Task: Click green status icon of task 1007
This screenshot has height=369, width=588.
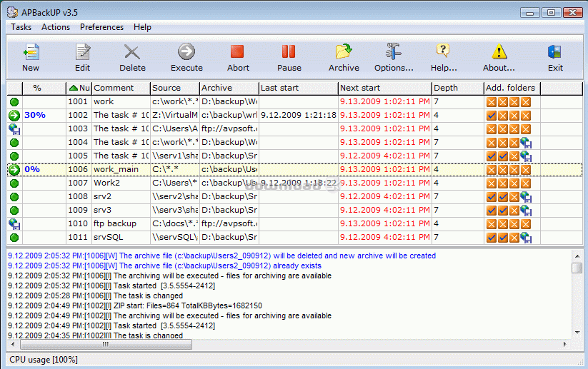Action: click(14, 183)
